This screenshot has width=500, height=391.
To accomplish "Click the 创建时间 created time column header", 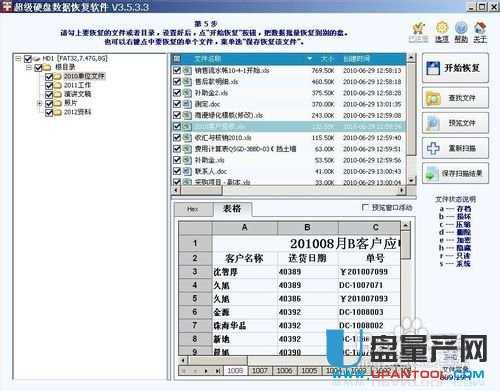I will click(x=357, y=59).
